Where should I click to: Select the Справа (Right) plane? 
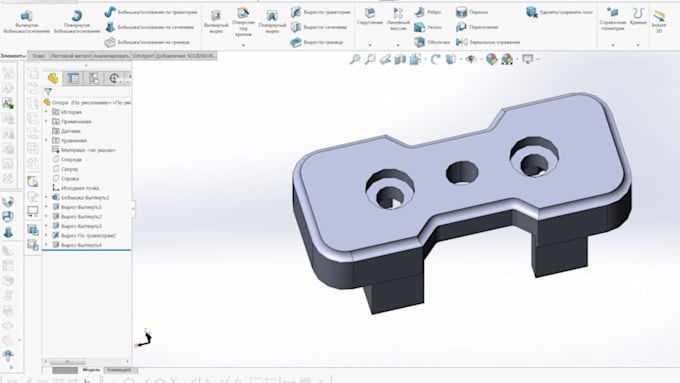coord(66,179)
